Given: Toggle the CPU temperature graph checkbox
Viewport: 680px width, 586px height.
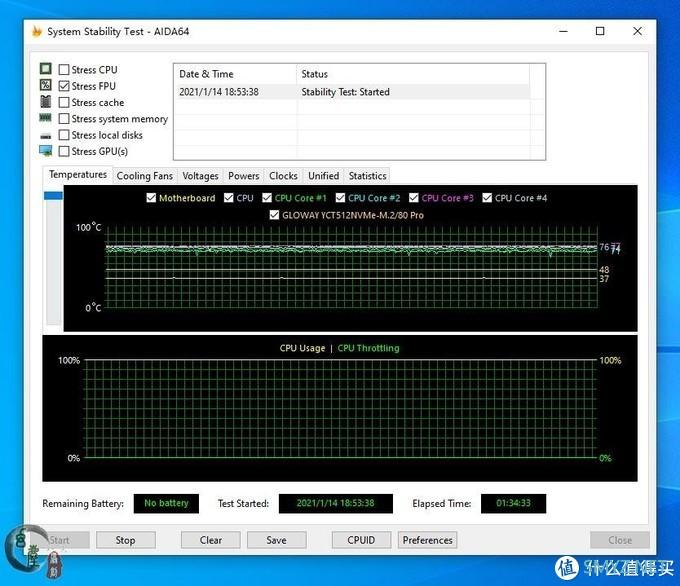Looking at the screenshot, I should point(229,198).
